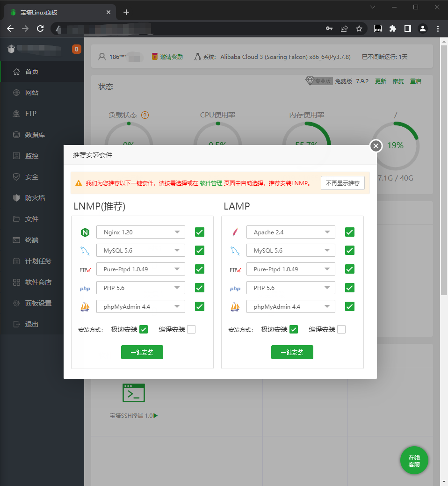Open the 网站 websites menu item

pyautogui.click(x=42, y=93)
